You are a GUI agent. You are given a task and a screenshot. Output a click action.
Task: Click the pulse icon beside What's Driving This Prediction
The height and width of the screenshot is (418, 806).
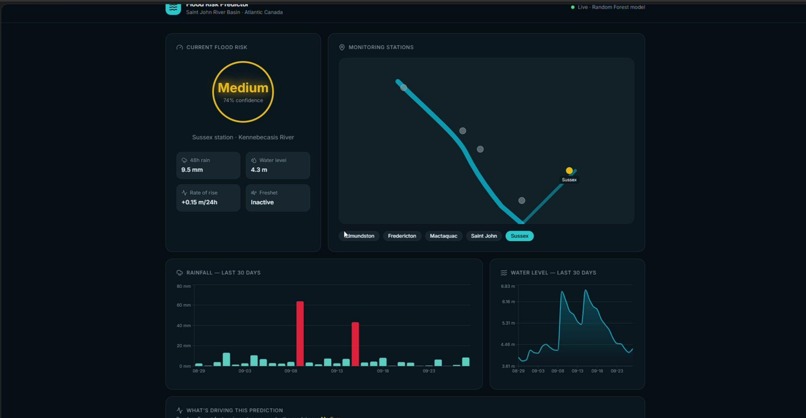pyautogui.click(x=179, y=410)
